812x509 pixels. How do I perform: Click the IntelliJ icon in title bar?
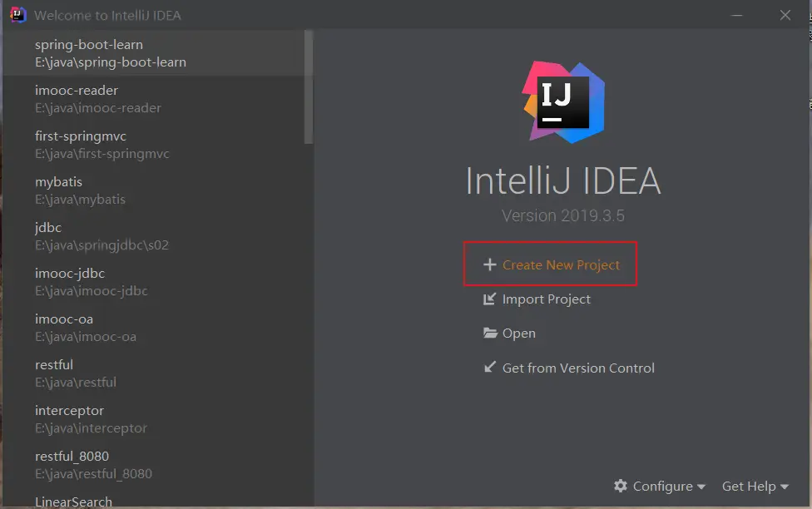pos(17,15)
